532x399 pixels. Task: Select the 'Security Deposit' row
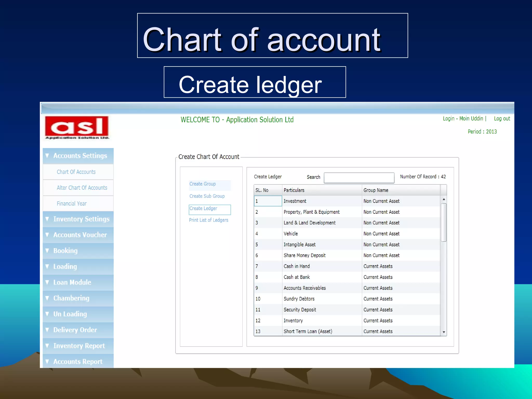coord(347,310)
